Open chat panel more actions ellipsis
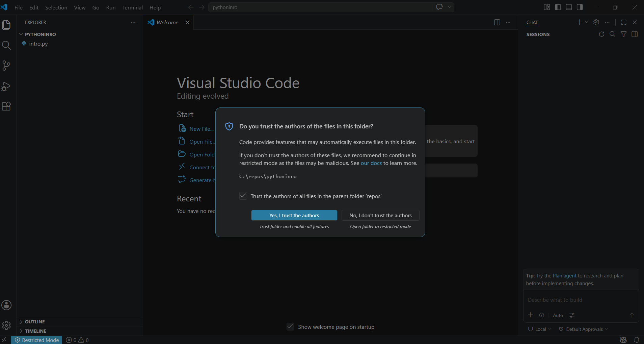644x344 pixels. click(x=607, y=22)
